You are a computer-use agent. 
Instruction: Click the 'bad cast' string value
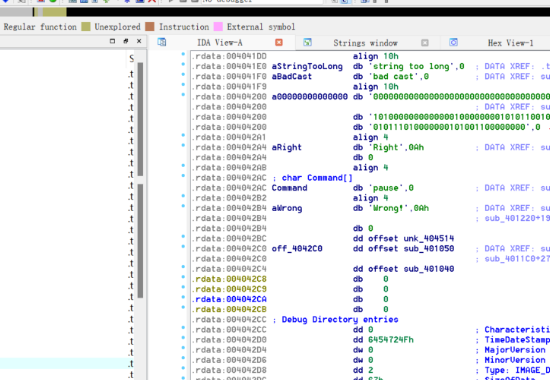coord(396,76)
